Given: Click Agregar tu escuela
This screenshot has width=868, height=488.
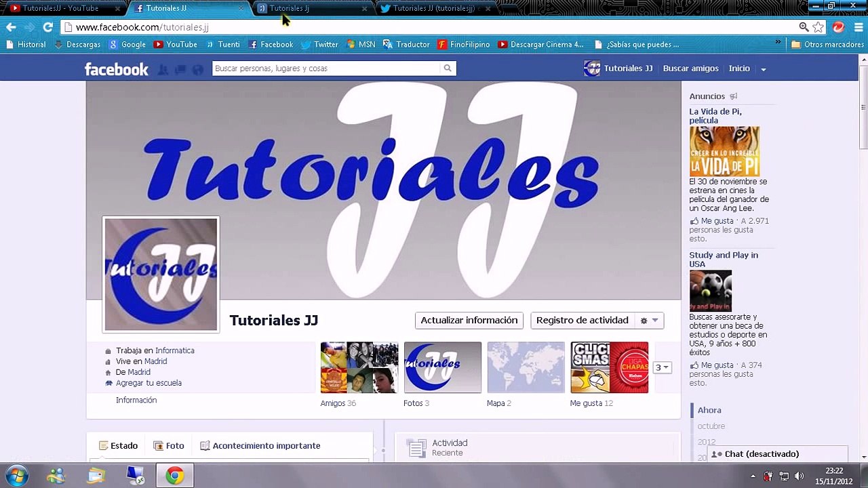Looking at the screenshot, I should click(x=149, y=383).
